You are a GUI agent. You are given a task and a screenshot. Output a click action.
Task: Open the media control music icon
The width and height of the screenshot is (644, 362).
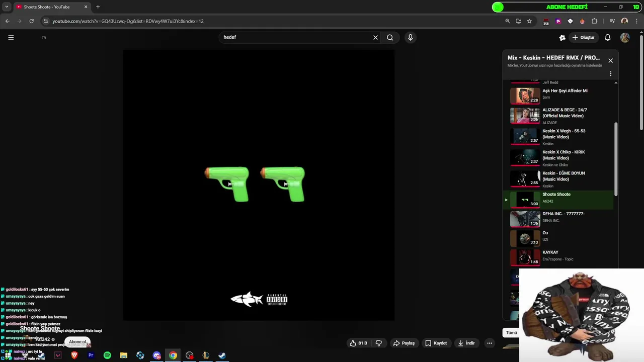pos(612,21)
